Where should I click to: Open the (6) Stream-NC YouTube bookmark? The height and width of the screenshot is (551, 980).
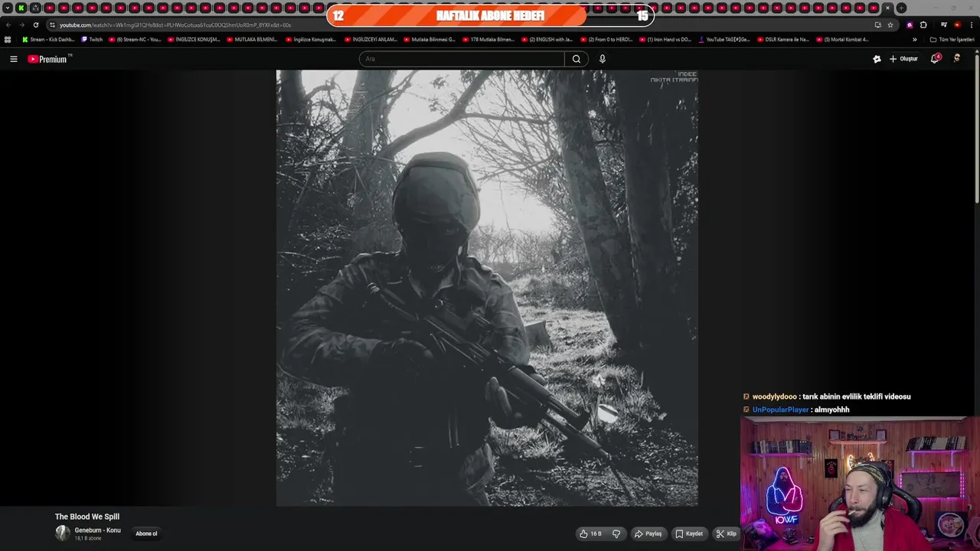135,39
